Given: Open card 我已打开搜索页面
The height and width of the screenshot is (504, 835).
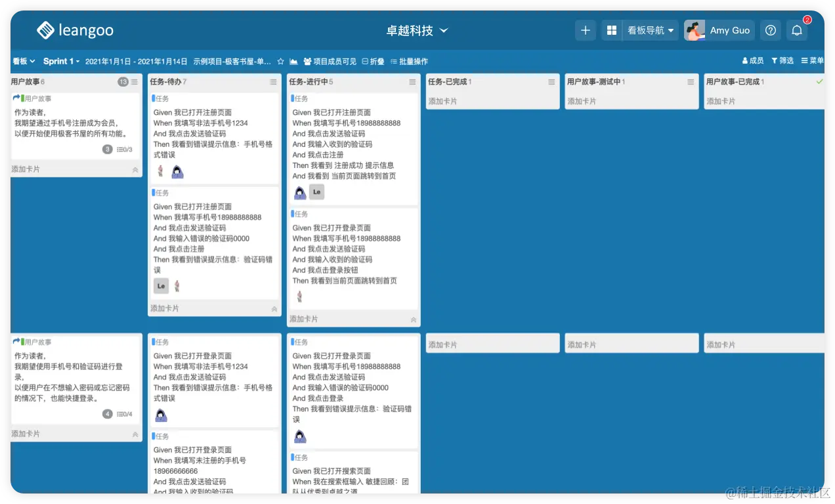Looking at the screenshot, I should coord(353,472).
